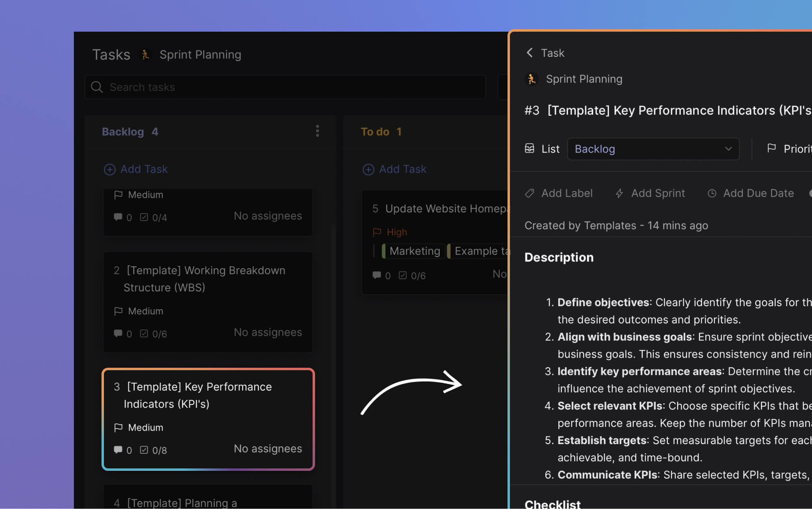
Task: Open the three-dot menu on the Backlog column
Action: point(317,131)
